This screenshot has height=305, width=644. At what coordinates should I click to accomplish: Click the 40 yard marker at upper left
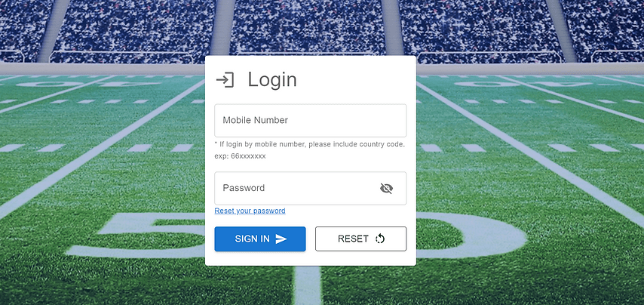point(88,85)
